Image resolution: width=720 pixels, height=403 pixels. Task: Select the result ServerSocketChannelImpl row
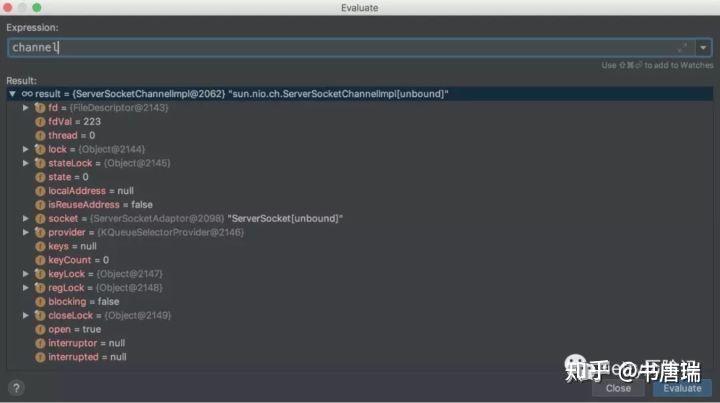pos(360,94)
